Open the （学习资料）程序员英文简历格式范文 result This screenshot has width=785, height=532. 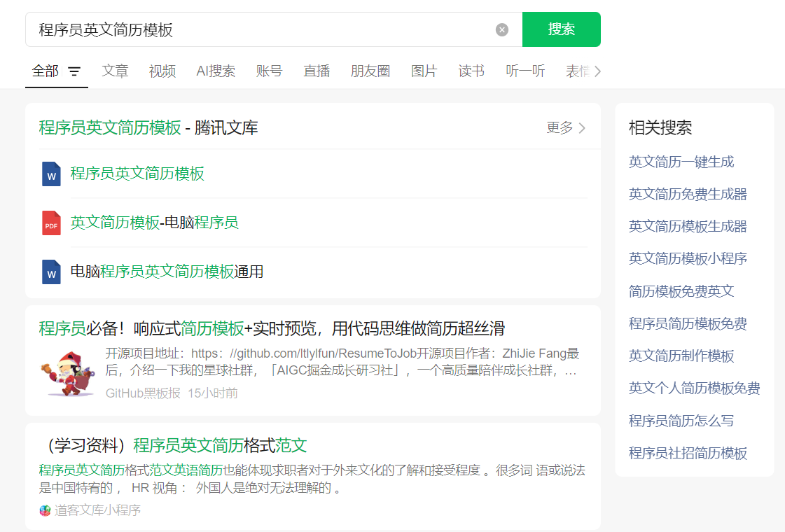pos(173,445)
